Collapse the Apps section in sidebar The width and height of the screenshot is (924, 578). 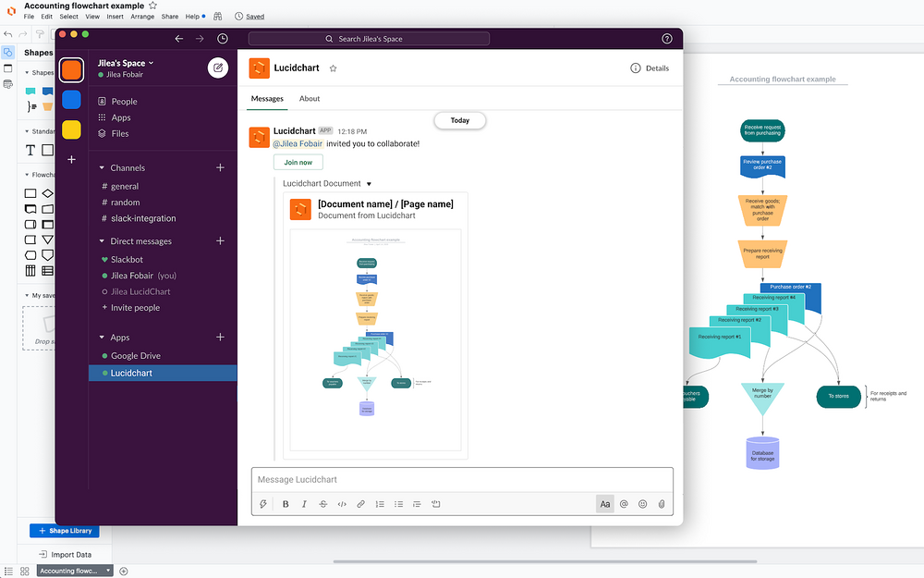tap(102, 338)
